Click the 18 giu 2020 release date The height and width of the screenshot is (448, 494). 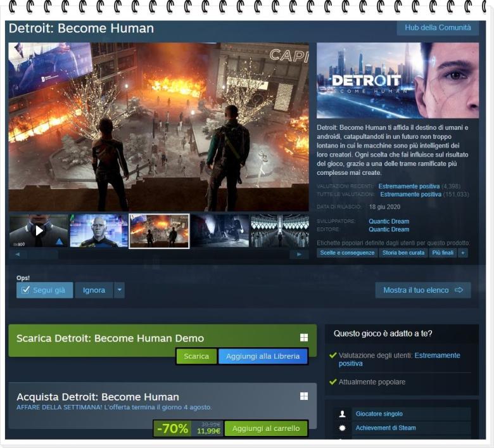click(384, 207)
